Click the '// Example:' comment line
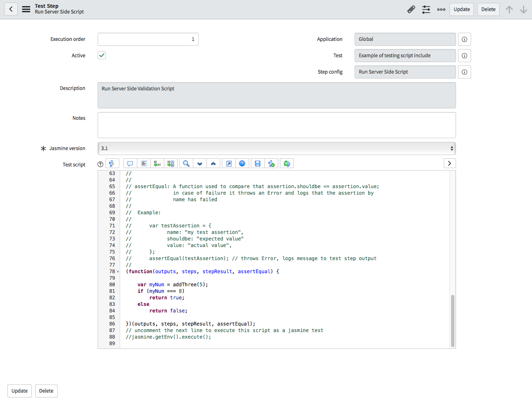The height and width of the screenshot is (402, 532). click(143, 213)
